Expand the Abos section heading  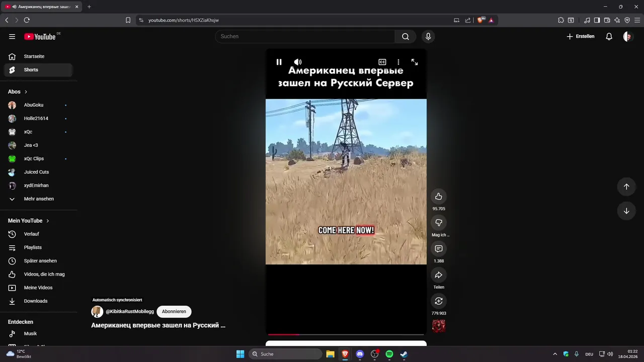[18, 92]
